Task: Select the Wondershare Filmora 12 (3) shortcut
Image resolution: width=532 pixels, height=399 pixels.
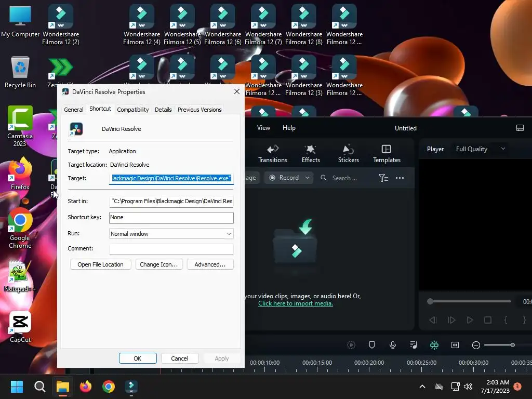Action: tap(303, 76)
